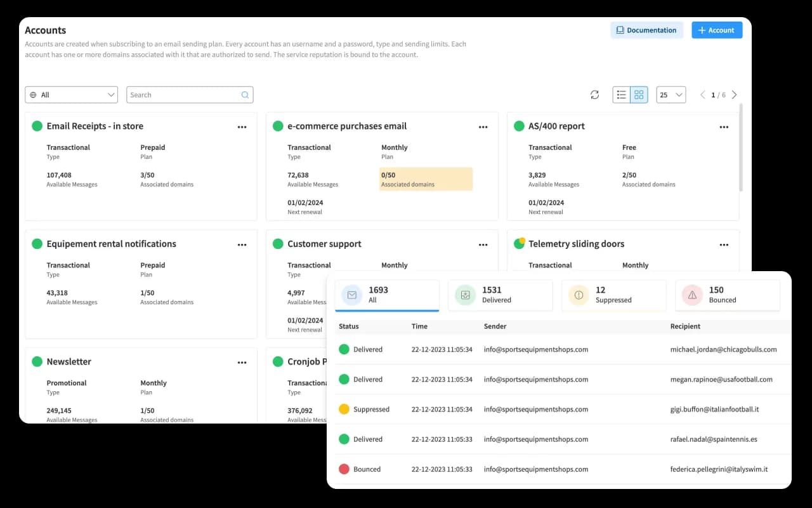Open the Documentation page
The height and width of the screenshot is (508, 812).
[x=646, y=30]
